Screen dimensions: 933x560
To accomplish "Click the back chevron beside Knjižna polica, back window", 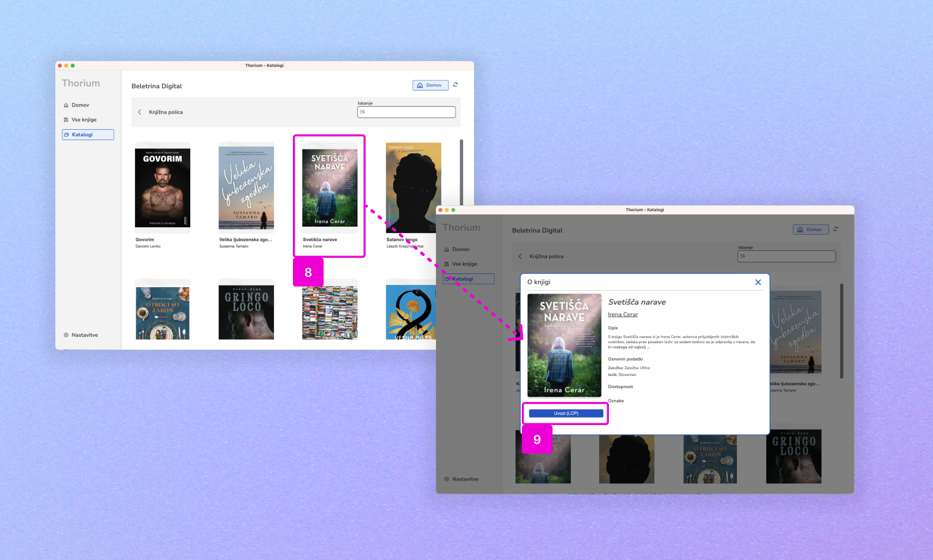I will (140, 112).
